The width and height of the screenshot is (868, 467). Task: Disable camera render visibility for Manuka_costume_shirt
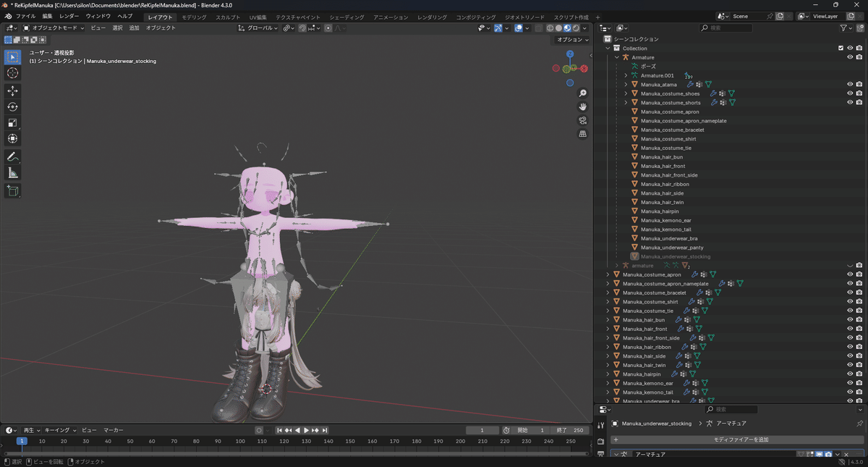pos(858,138)
